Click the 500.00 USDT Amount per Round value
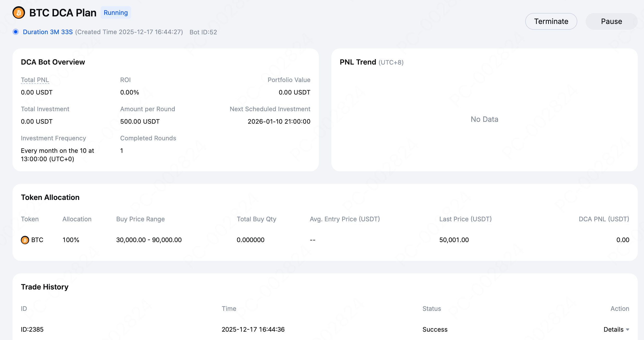644x340 pixels. click(140, 122)
